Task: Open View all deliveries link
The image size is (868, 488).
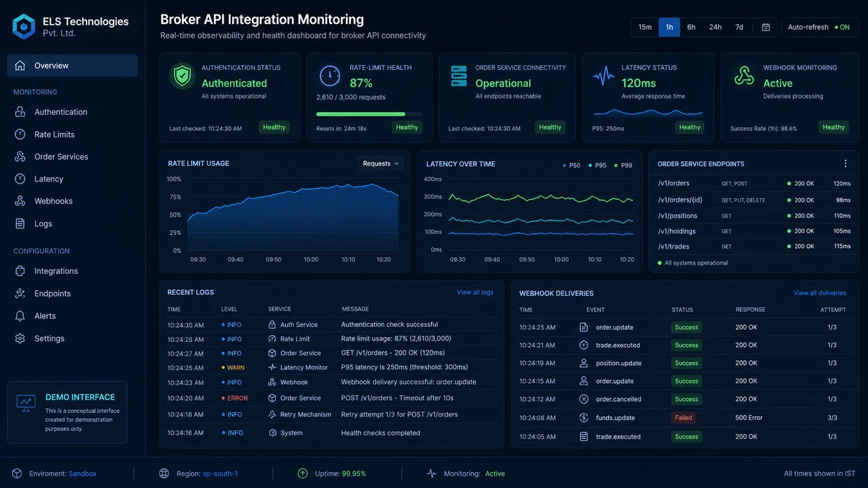Action: [820, 293]
